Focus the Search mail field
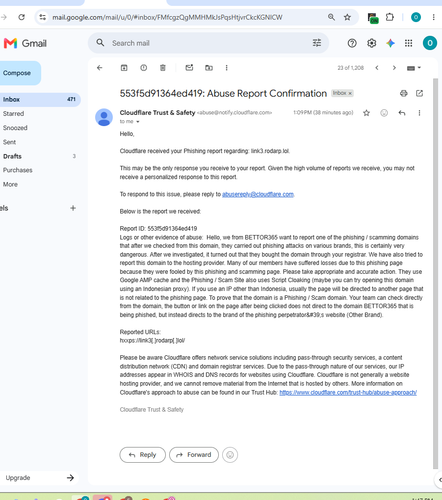Screen dimensions: 442x500 207,43
